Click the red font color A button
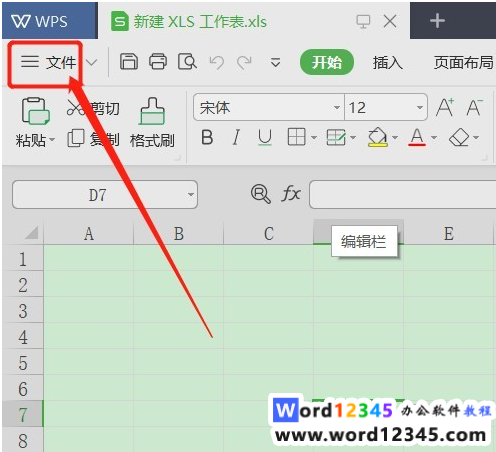The width and height of the screenshot is (496, 452). (x=417, y=137)
